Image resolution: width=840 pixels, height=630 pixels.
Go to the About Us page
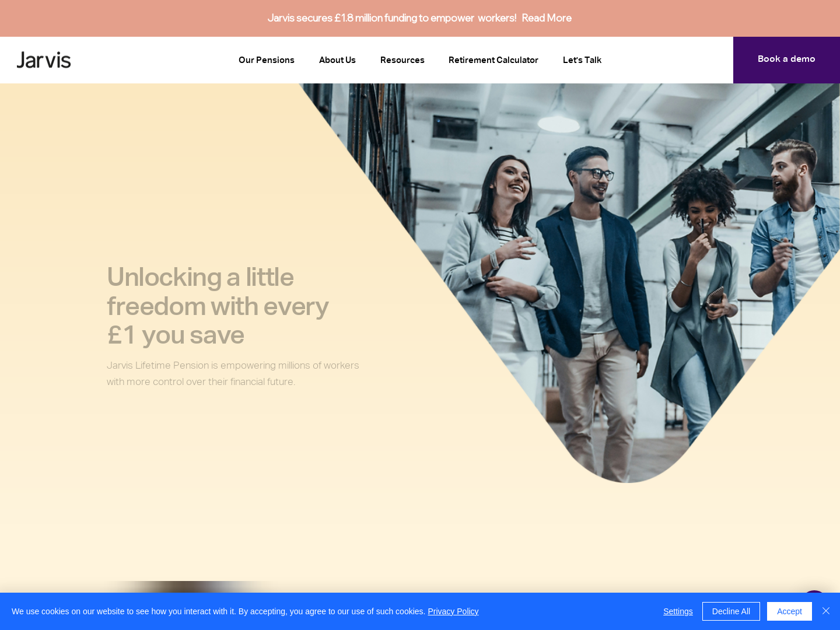[337, 60]
